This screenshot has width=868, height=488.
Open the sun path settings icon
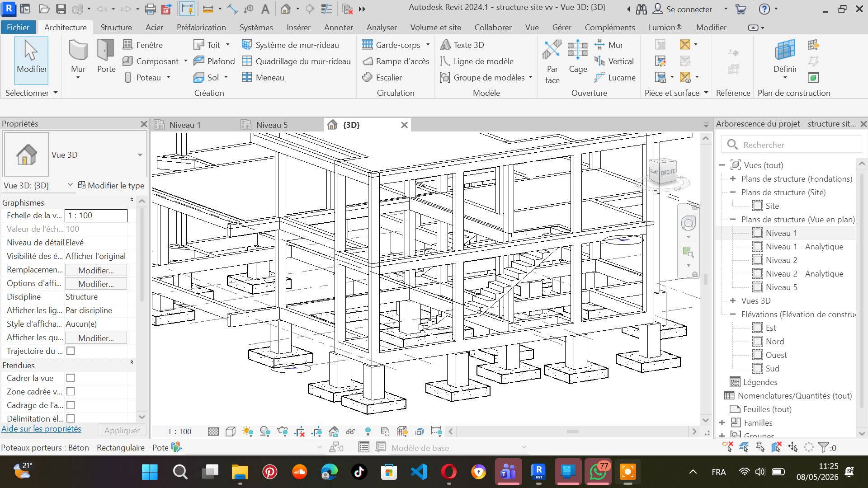click(x=247, y=432)
